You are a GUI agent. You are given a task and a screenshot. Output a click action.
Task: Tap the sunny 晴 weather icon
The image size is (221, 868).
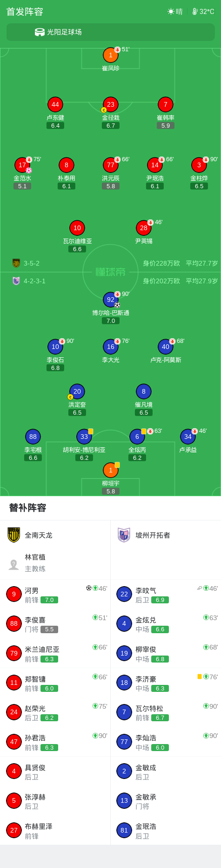(x=171, y=12)
